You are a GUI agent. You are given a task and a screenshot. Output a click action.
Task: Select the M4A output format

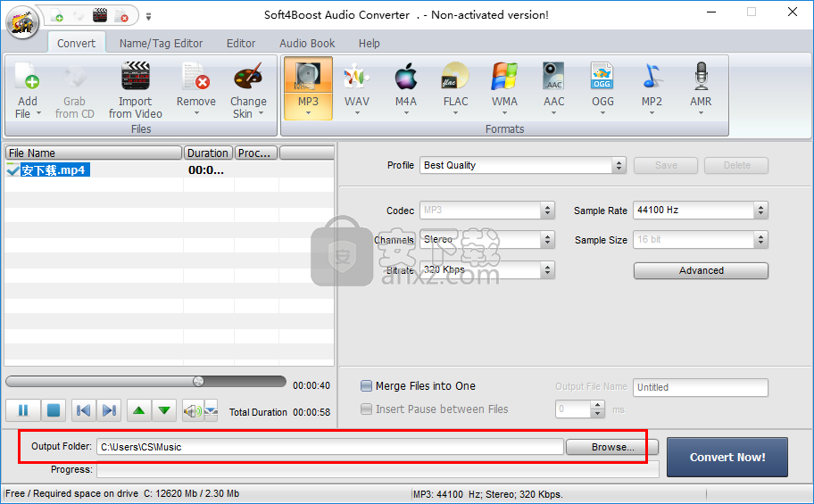(406, 88)
